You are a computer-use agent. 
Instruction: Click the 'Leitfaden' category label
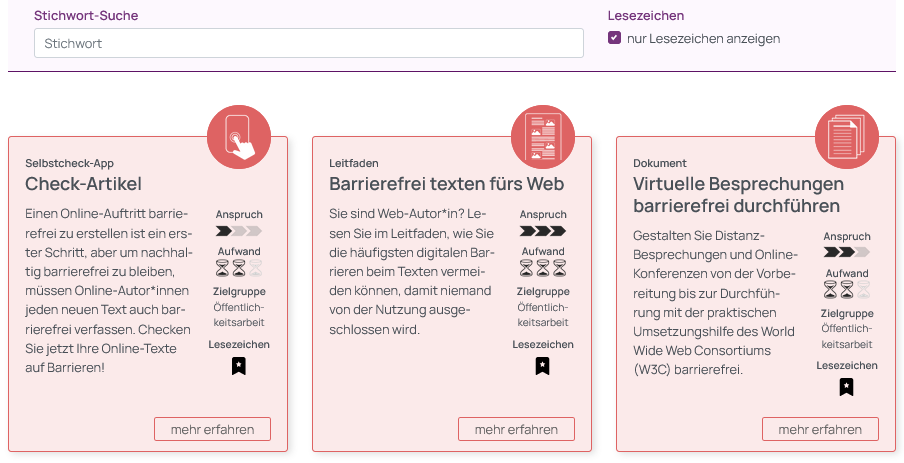pos(354,163)
